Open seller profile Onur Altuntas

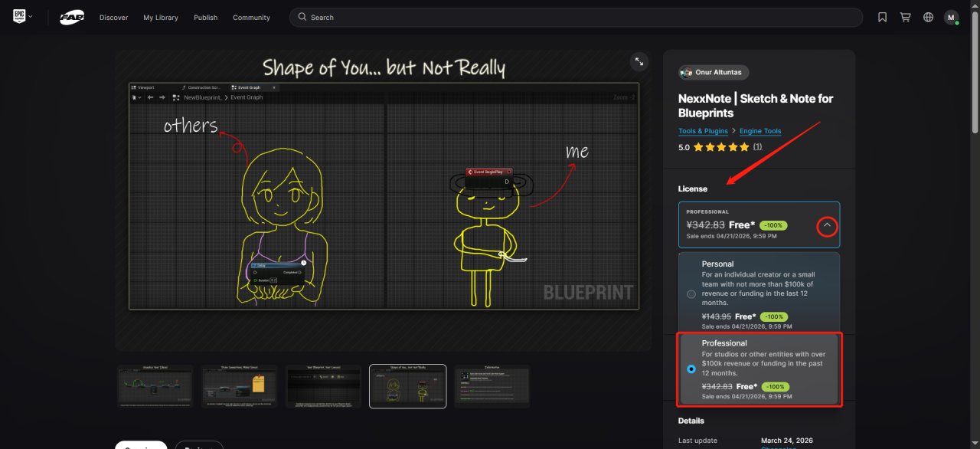[x=714, y=72]
